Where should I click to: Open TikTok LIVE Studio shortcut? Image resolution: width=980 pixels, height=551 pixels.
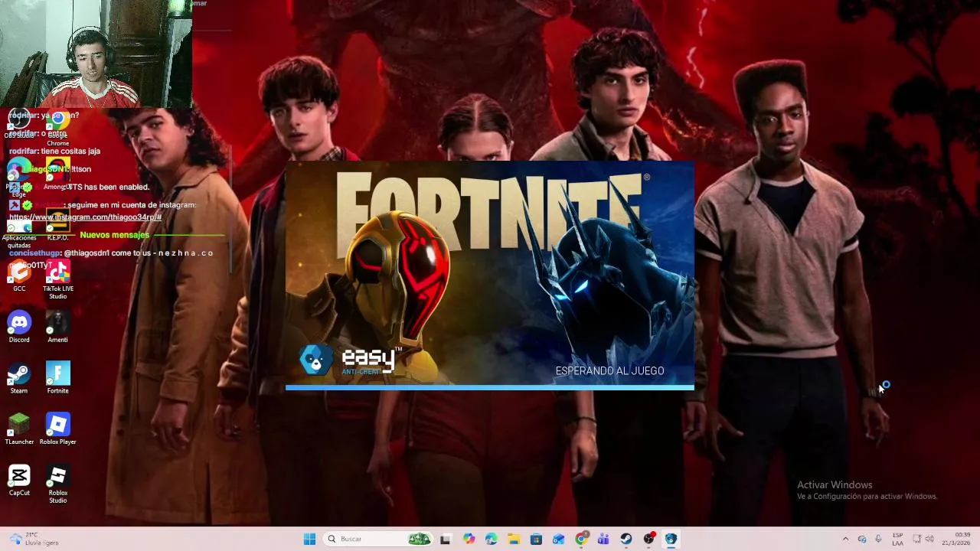coord(58,279)
